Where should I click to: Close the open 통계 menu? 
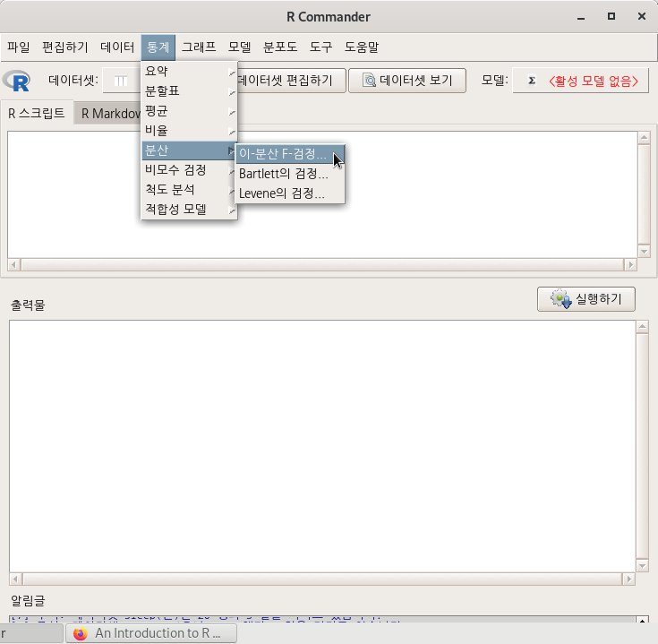(158, 47)
